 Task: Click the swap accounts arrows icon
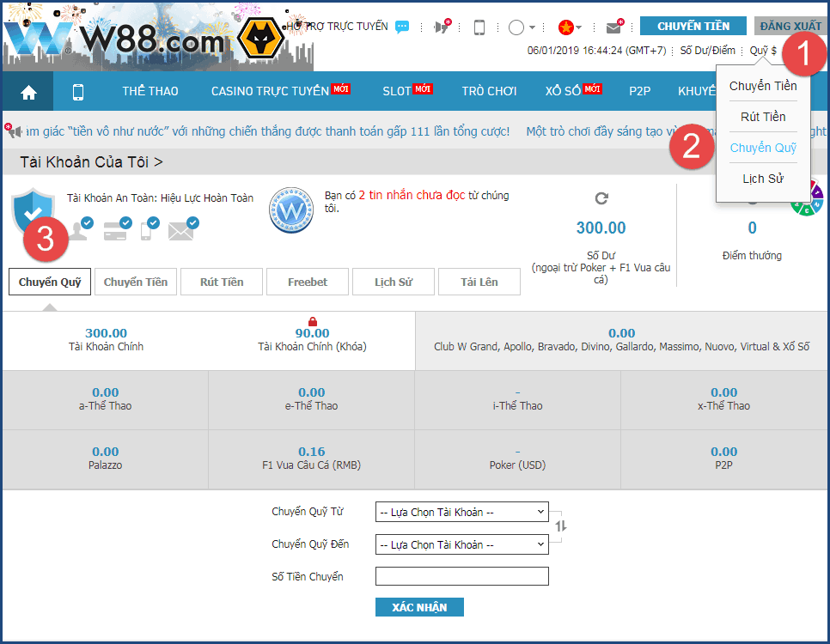pyautogui.click(x=560, y=526)
